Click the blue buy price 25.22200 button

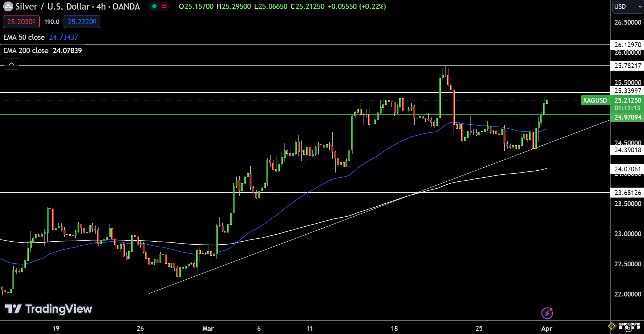[82, 22]
